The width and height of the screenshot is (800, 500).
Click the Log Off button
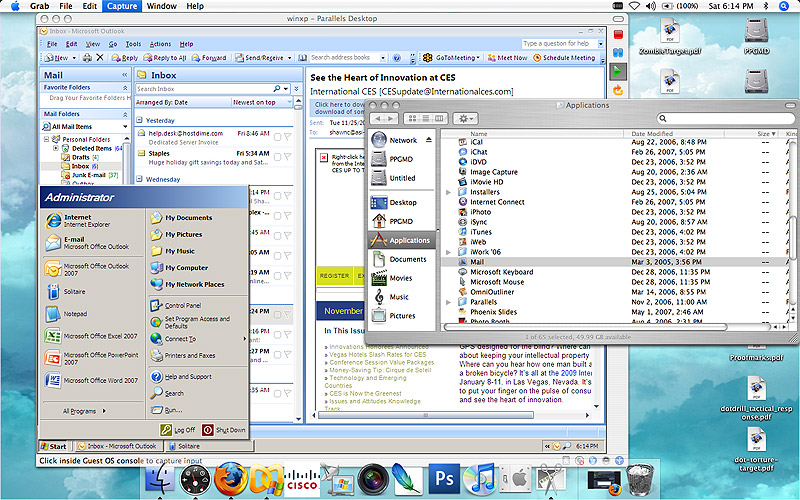tap(178, 430)
